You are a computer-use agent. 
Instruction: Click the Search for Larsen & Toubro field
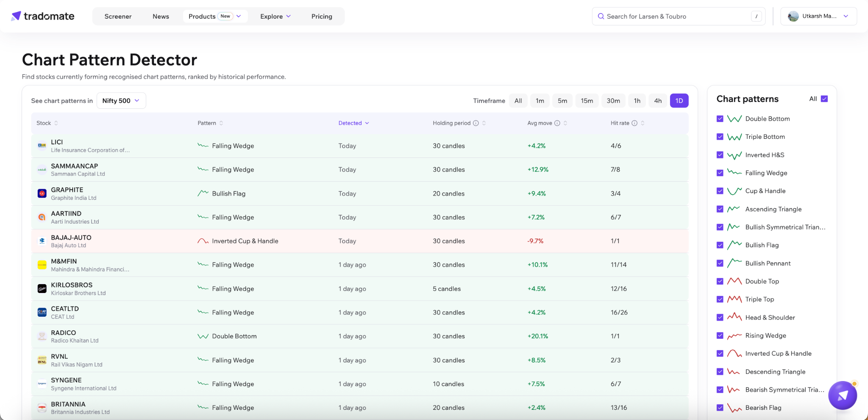coord(679,17)
